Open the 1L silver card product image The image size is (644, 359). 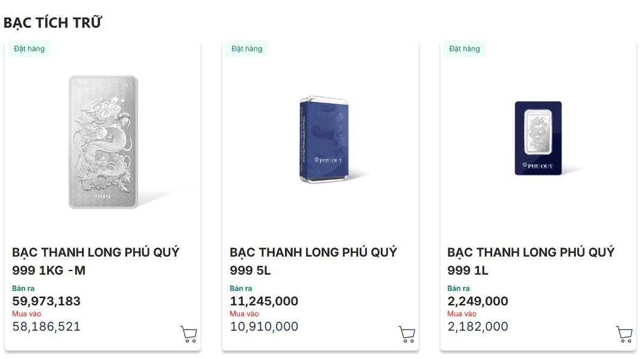pyautogui.click(x=538, y=139)
